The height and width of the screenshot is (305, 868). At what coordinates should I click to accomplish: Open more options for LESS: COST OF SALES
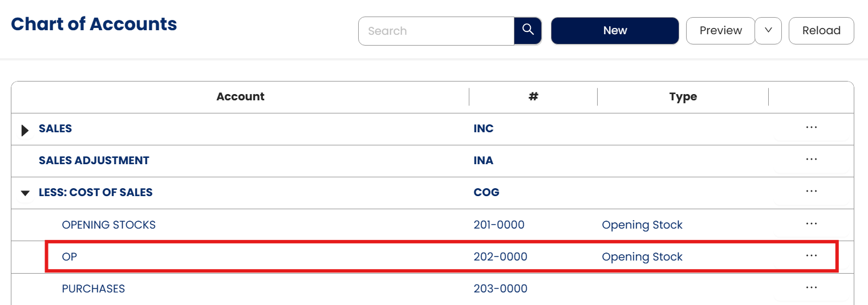coord(811,192)
